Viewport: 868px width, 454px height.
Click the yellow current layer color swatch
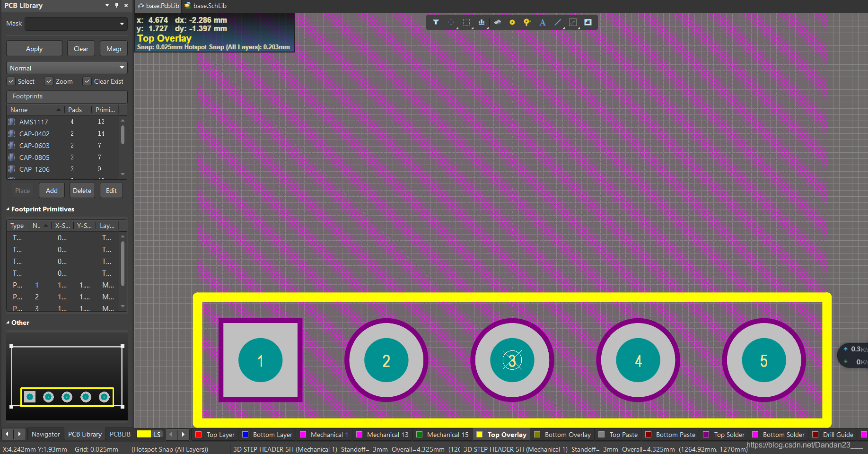[143, 434]
